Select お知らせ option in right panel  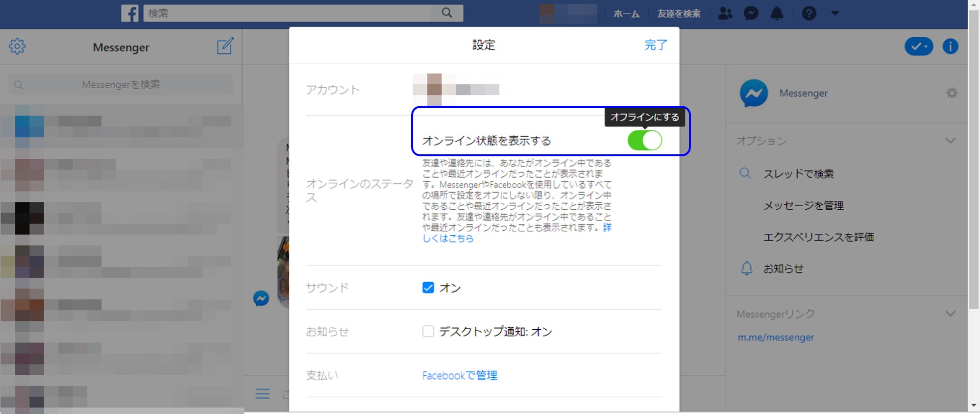click(x=783, y=268)
